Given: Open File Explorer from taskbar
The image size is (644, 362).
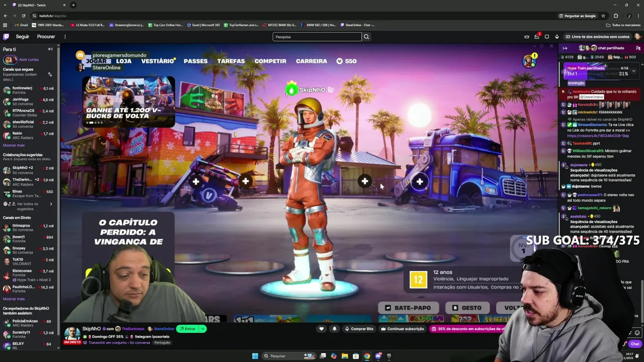Looking at the screenshot, I should (345, 356).
